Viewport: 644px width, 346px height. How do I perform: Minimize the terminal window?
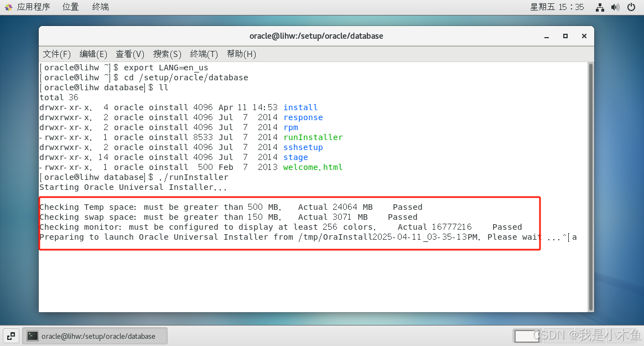[x=547, y=36]
